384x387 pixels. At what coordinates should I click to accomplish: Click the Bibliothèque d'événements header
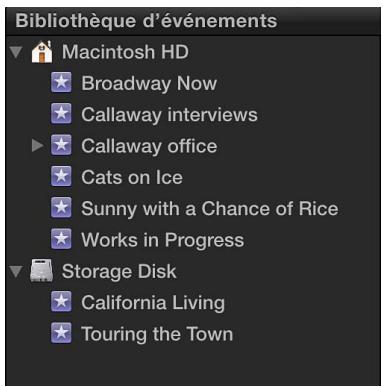coord(146,21)
